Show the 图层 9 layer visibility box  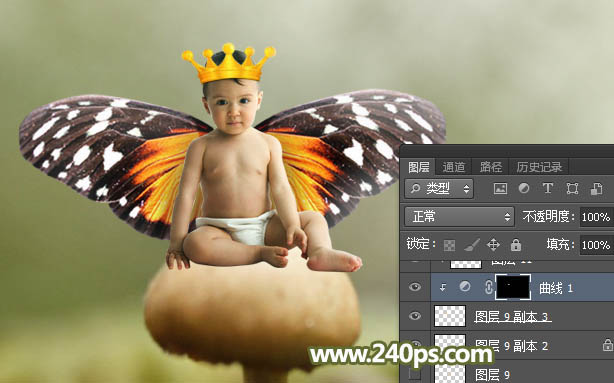415,374
